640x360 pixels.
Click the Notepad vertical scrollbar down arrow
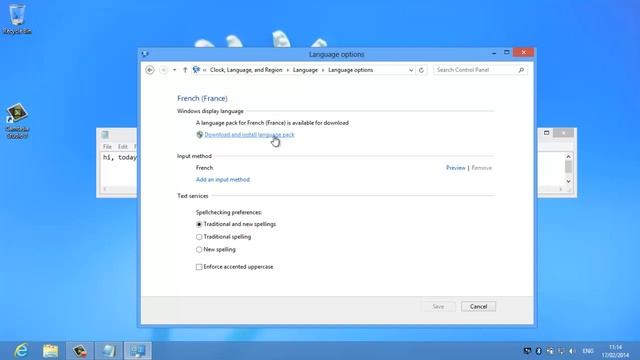click(568, 181)
